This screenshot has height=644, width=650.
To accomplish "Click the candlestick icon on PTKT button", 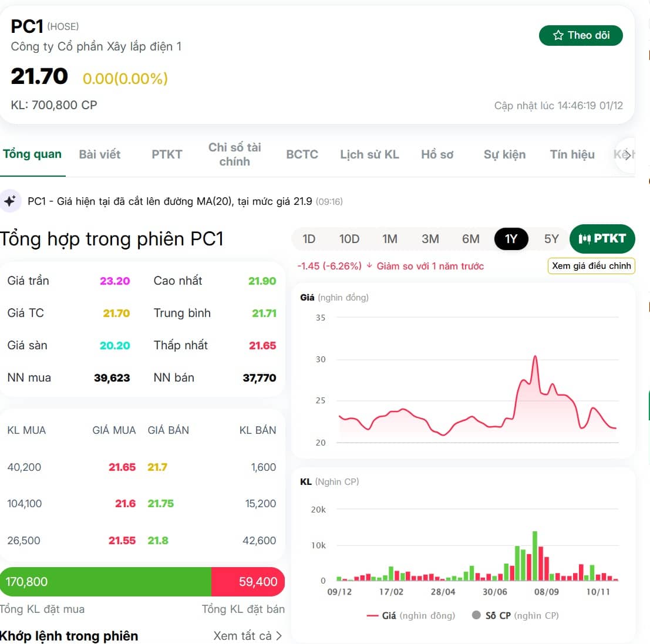I will (584, 239).
